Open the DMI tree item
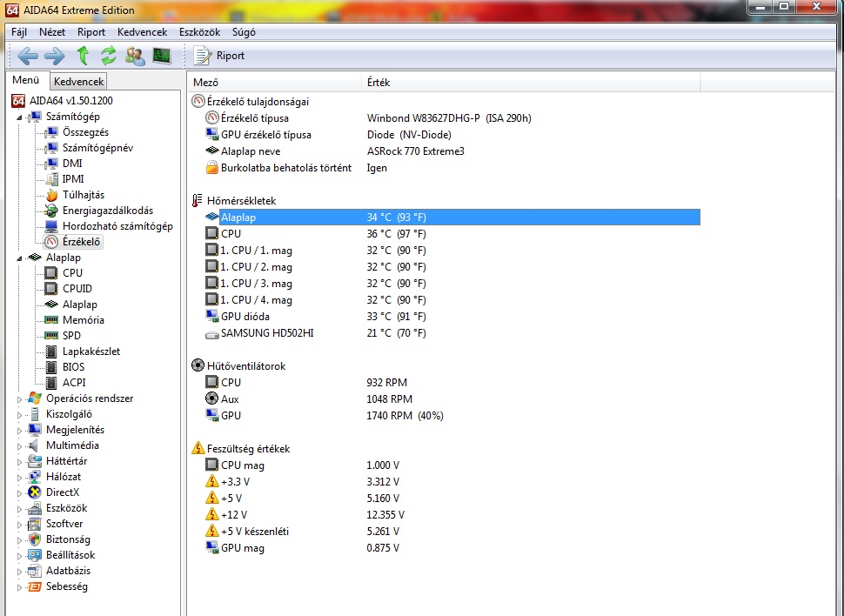Viewport: 844px width, 616px height. coord(72,164)
